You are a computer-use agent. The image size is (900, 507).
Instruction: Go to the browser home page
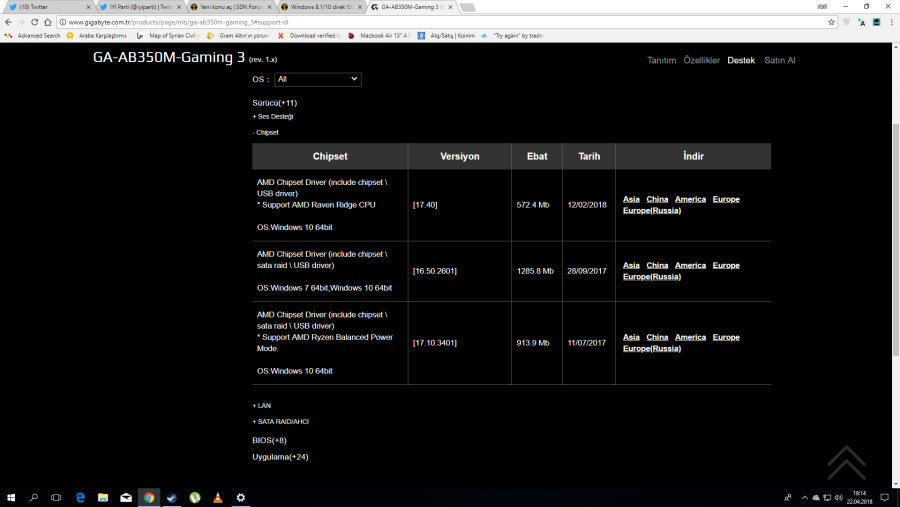click(x=48, y=22)
